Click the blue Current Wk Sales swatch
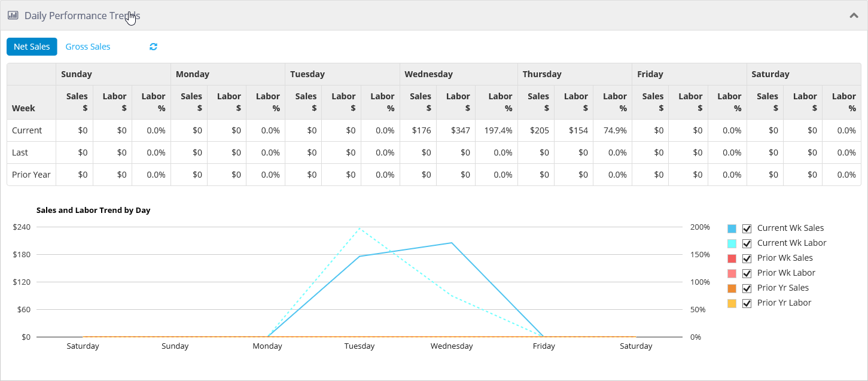This screenshot has height=381, width=868. coord(732,228)
